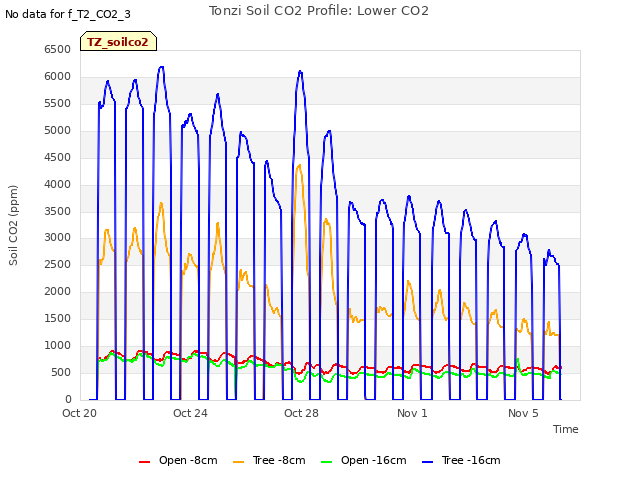Click the 6000 y-axis tick label

pyautogui.click(x=58, y=76)
